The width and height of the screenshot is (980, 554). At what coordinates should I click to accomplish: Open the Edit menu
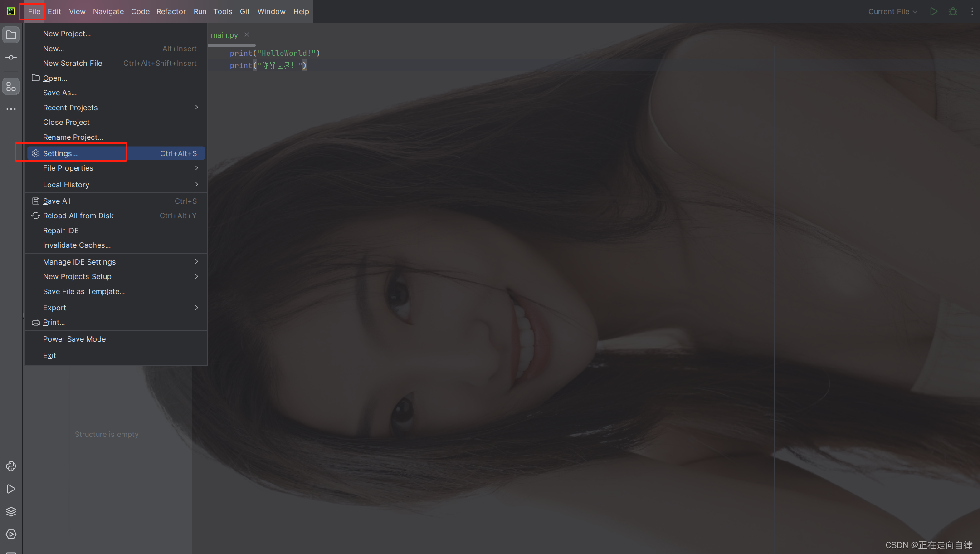pyautogui.click(x=54, y=11)
